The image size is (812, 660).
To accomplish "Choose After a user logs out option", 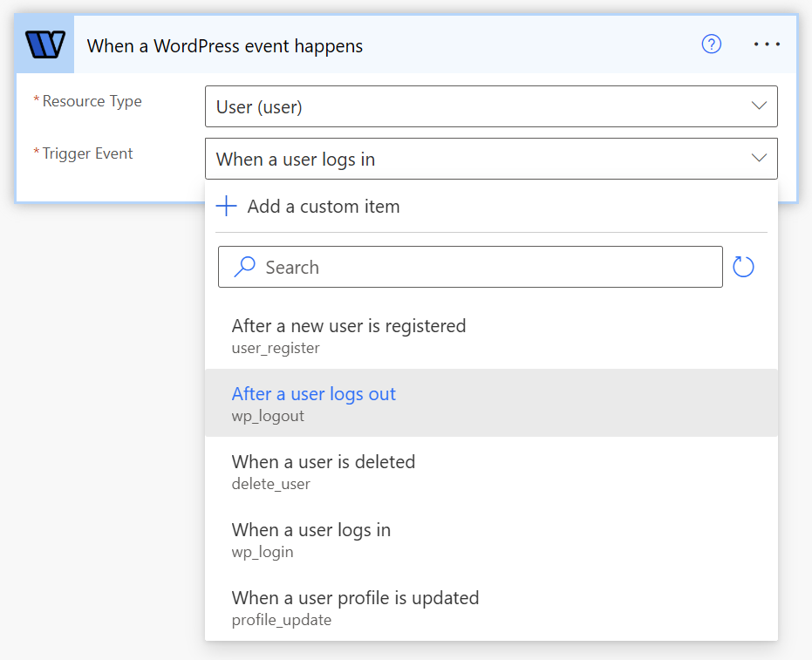I will pos(491,403).
